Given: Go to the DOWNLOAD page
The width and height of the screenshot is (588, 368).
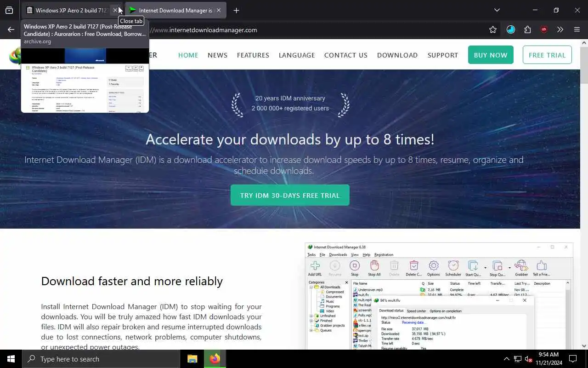Looking at the screenshot, I should pyautogui.click(x=397, y=55).
